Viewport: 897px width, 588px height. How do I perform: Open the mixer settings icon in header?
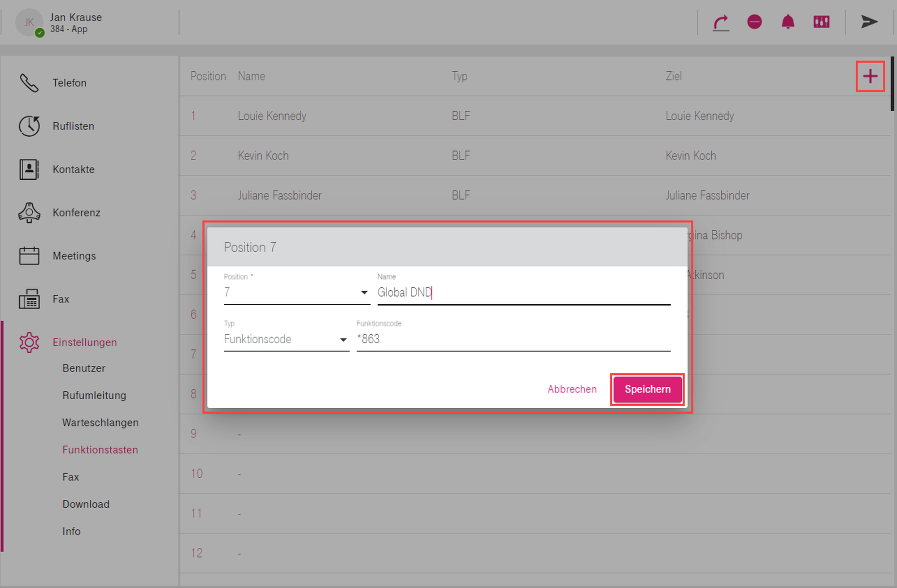pos(821,22)
